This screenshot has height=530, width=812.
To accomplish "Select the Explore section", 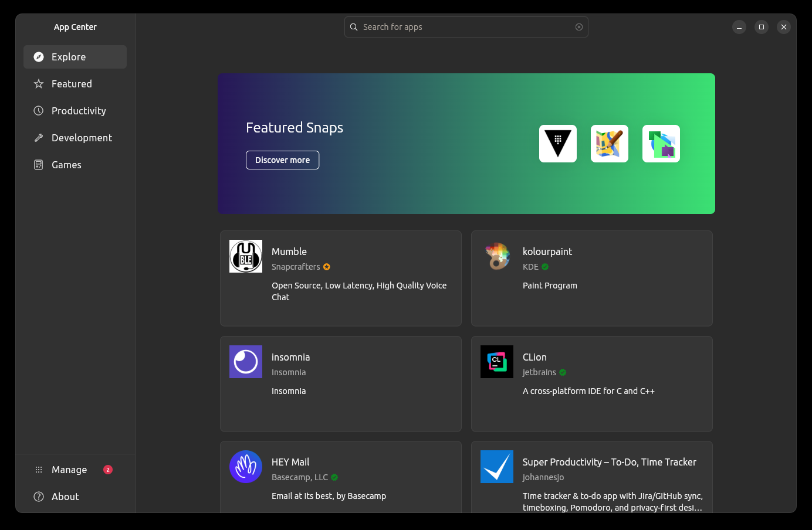I will pos(75,56).
